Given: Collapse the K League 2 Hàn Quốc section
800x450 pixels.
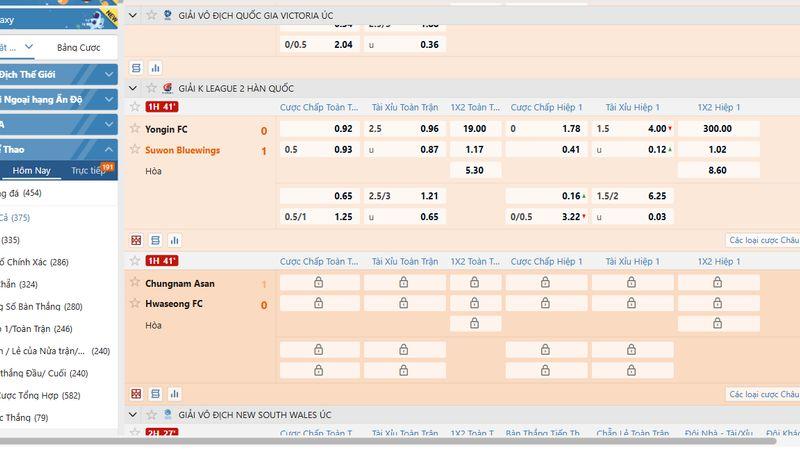Looking at the screenshot, I should (x=135, y=88).
